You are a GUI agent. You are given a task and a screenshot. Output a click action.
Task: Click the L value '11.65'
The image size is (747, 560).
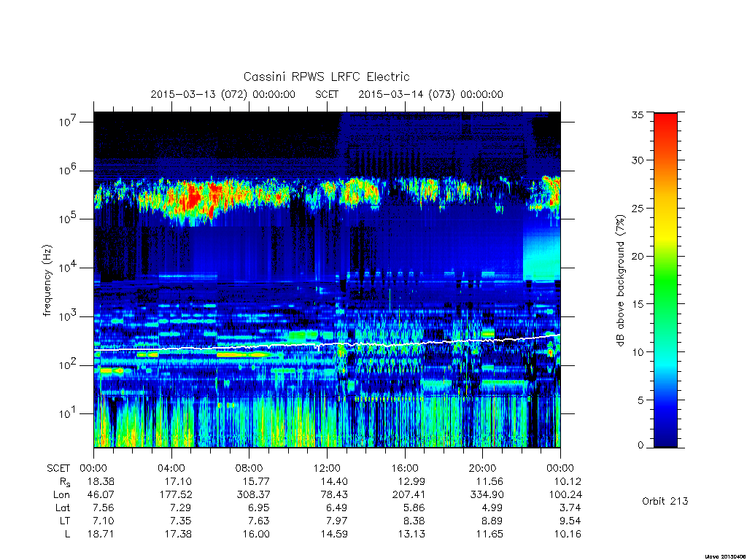[x=489, y=534]
